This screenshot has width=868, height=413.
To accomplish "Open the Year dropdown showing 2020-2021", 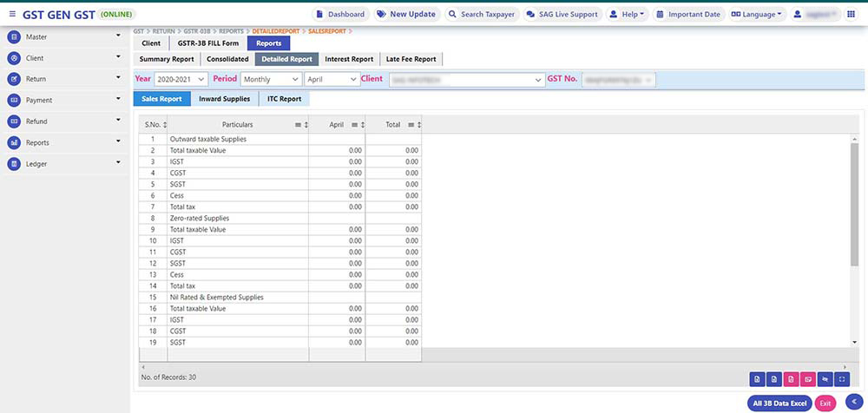I will coord(181,79).
